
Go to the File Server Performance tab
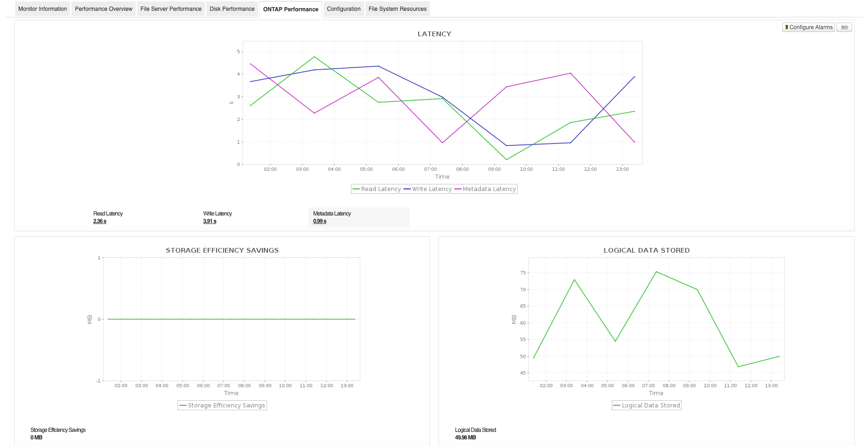coord(171,9)
